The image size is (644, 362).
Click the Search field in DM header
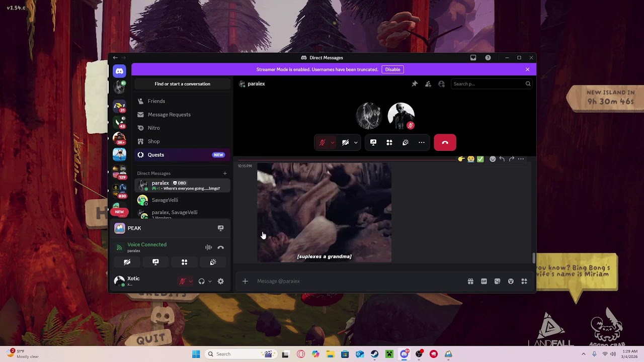[x=492, y=84]
